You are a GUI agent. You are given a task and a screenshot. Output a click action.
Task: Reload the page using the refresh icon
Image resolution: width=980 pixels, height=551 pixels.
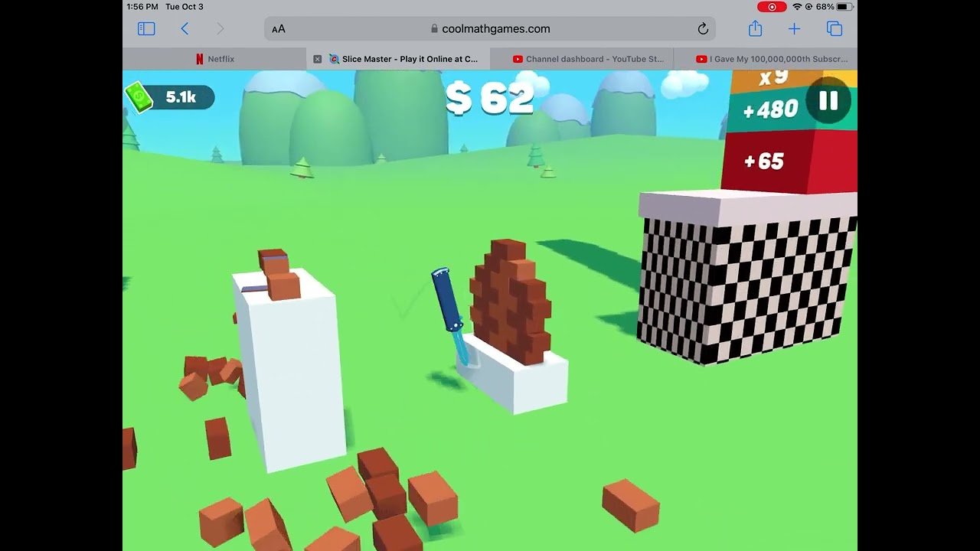coord(703,28)
